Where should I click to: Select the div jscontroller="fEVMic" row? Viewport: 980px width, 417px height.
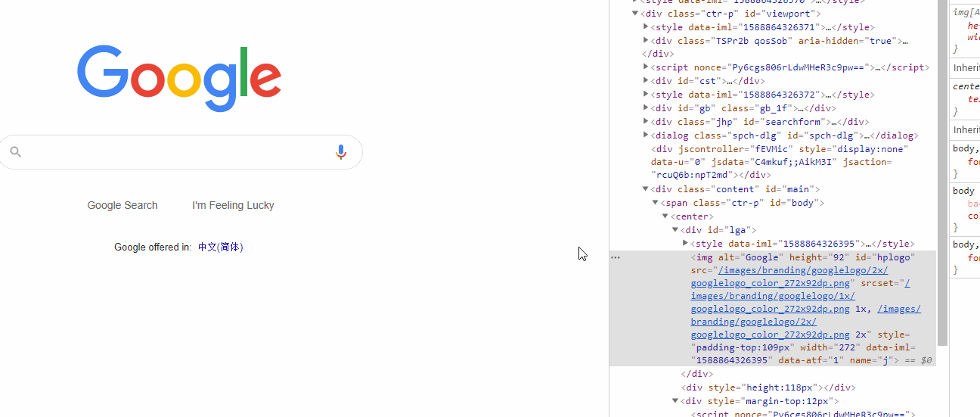773,162
